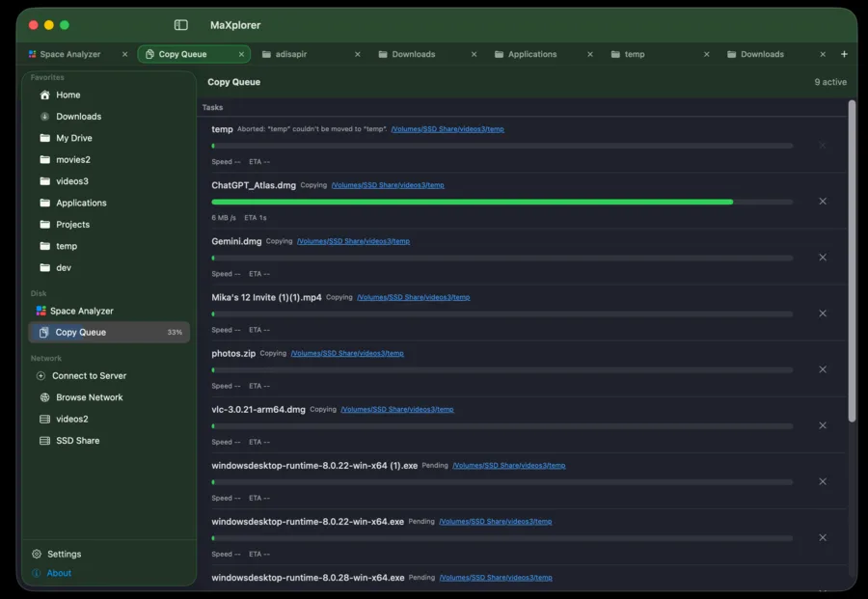Switch to Applications tab

[x=532, y=54]
